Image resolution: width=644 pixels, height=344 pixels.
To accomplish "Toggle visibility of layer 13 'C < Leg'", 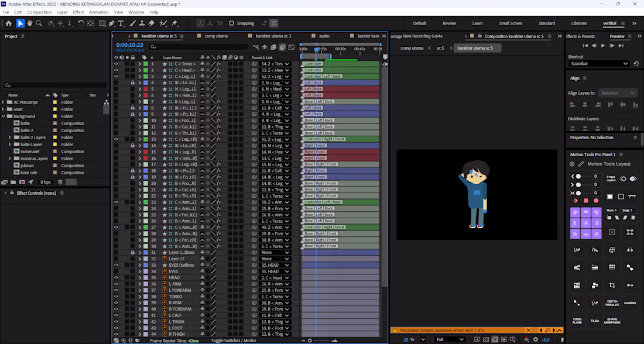I will pos(116,139).
